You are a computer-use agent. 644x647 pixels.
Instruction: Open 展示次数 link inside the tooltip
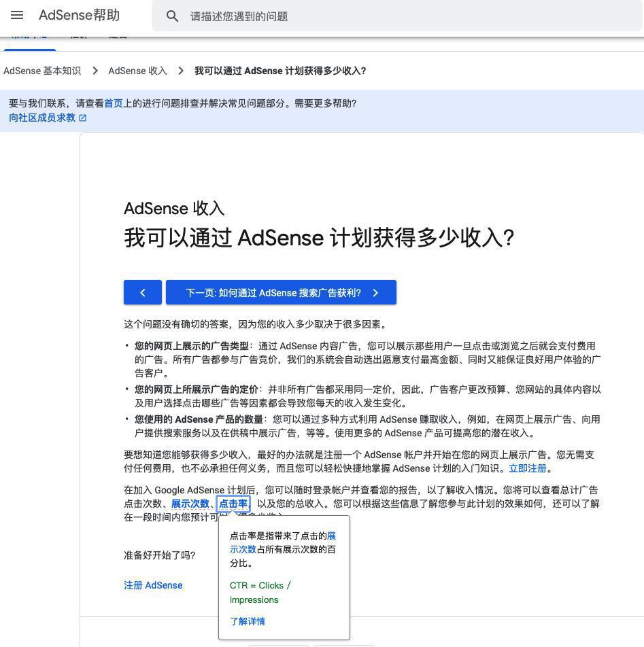283,542
